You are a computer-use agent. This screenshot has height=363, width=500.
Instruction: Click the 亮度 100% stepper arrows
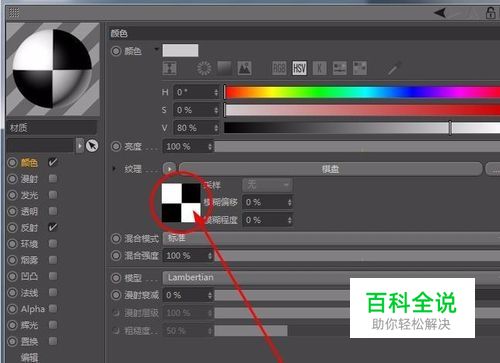point(210,147)
